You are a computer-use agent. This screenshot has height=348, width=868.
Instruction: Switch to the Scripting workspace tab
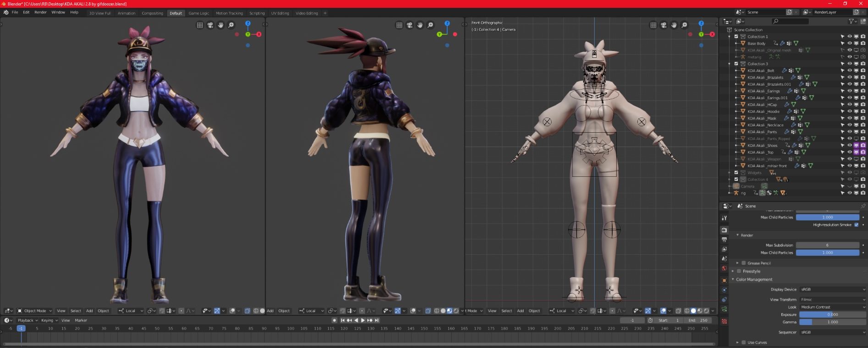(x=257, y=13)
